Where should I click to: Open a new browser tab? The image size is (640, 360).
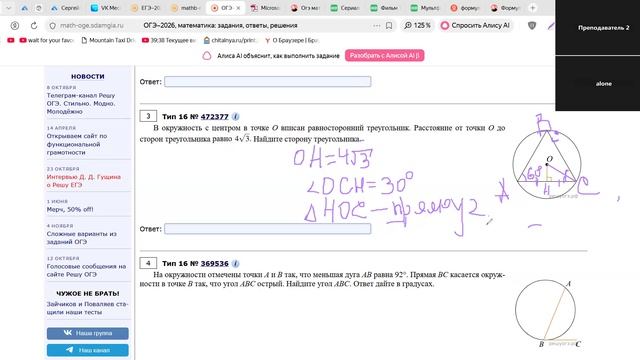tap(533, 8)
